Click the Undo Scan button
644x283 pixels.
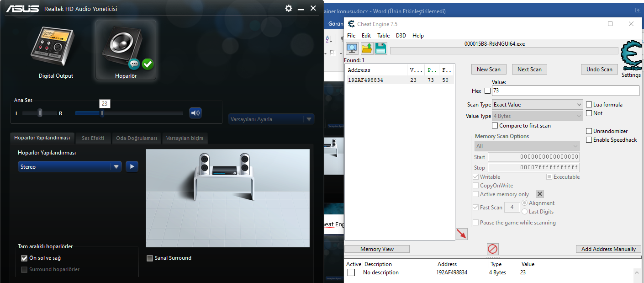[x=599, y=69]
